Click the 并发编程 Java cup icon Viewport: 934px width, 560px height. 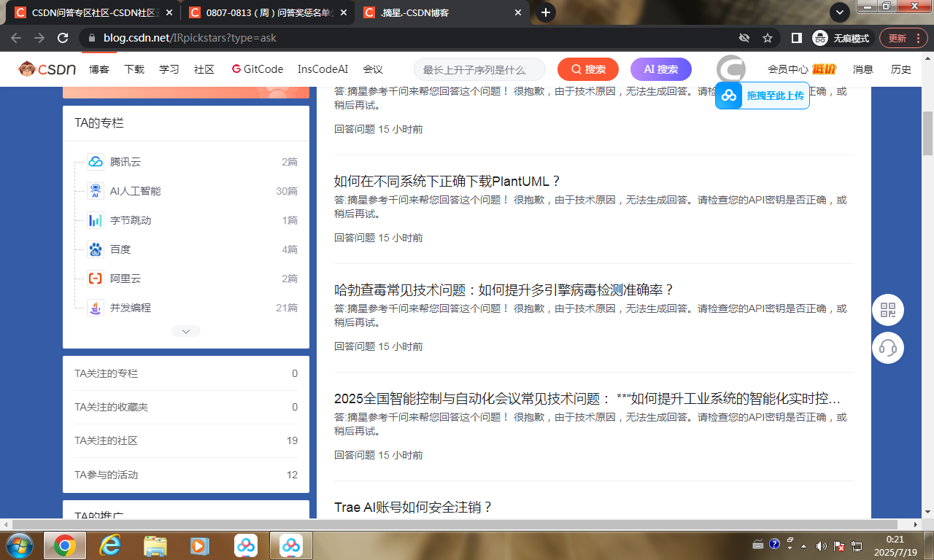95,307
